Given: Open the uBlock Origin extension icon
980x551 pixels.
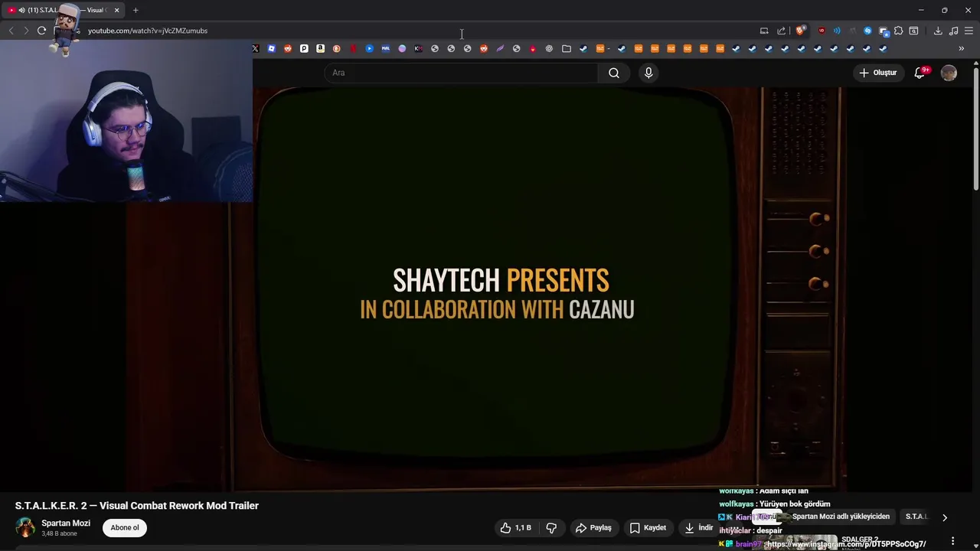Looking at the screenshot, I should tap(822, 31).
